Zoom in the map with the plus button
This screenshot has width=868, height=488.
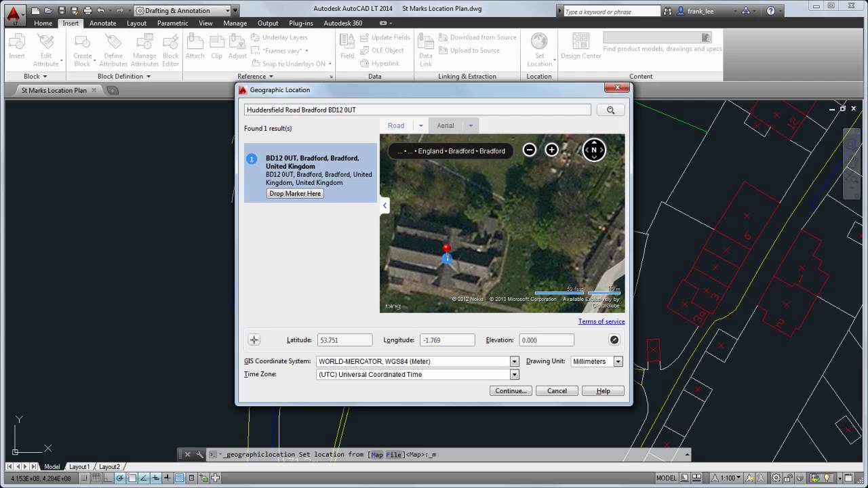pyautogui.click(x=551, y=150)
